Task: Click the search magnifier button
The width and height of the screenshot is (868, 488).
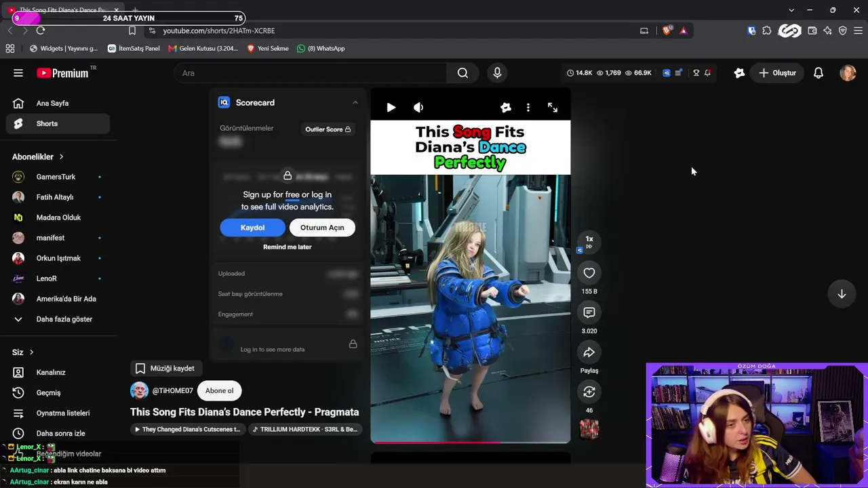Action: [x=462, y=73]
